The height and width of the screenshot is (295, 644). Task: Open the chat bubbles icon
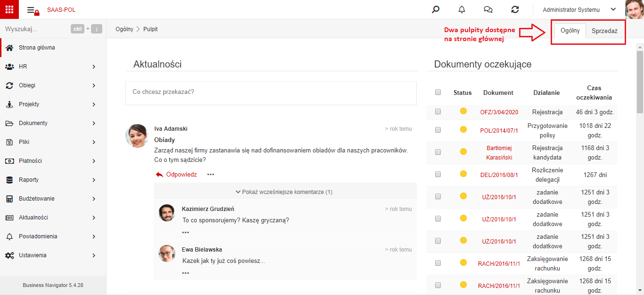pos(488,9)
